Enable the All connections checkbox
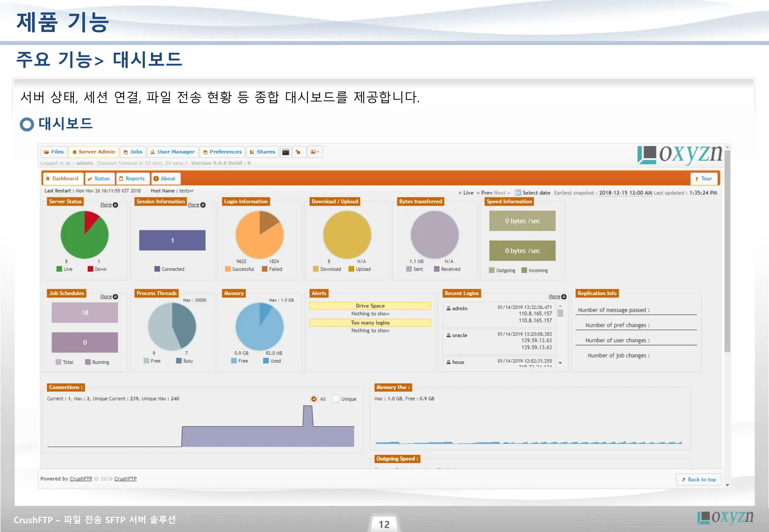The image size is (769, 532). 314,399
